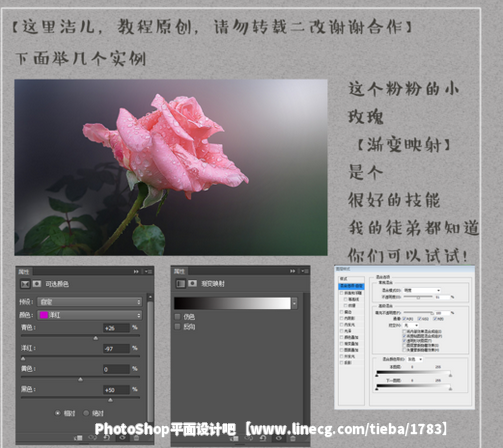Open the 颜色 dropdown showing 洋红

pos(90,315)
